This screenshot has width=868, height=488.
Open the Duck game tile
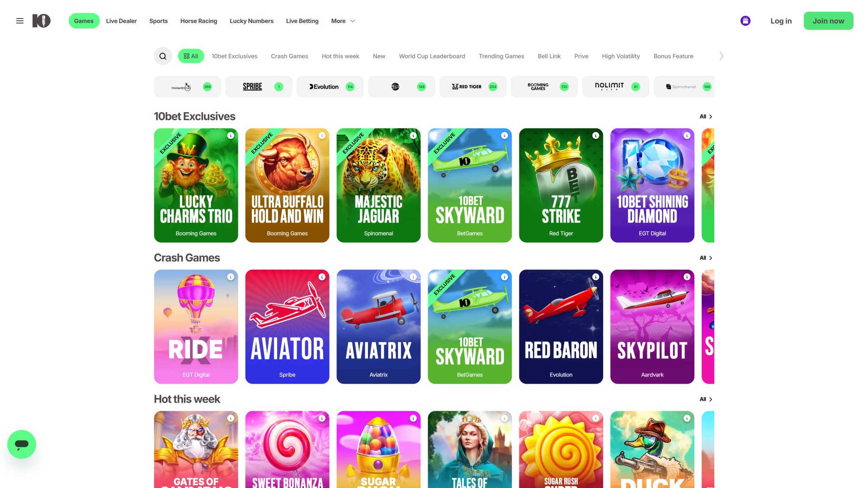click(x=652, y=449)
